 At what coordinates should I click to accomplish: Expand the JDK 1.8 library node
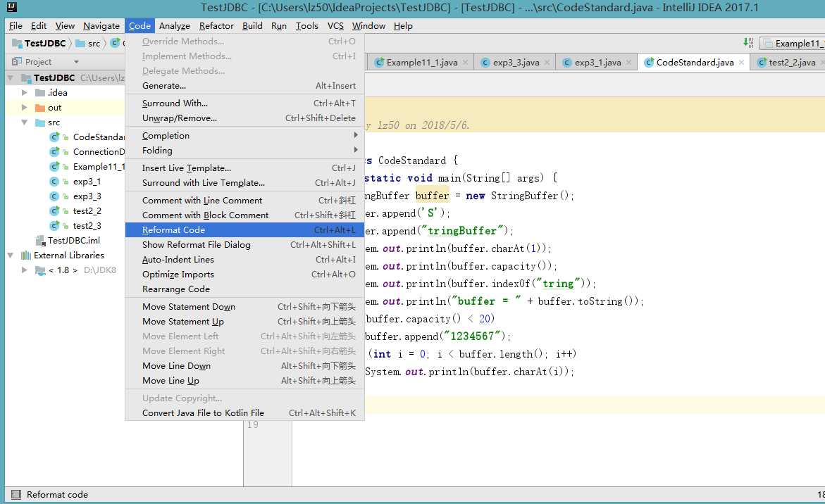(x=24, y=270)
